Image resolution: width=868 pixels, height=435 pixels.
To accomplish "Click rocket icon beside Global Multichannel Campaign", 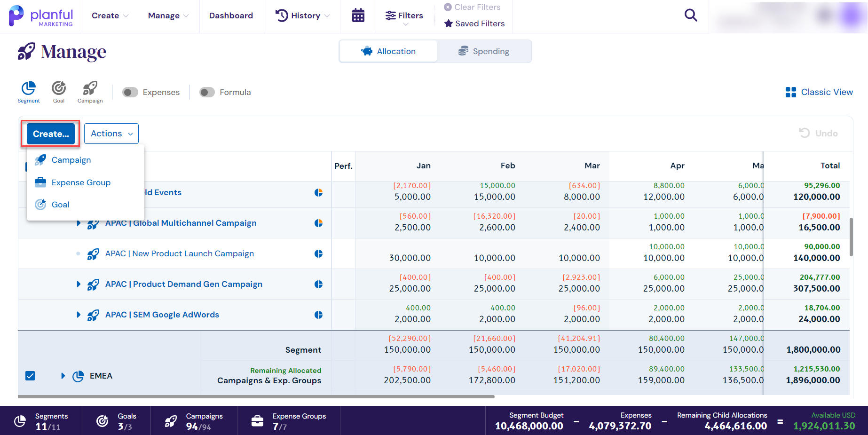I will pyautogui.click(x=93, y=224).
